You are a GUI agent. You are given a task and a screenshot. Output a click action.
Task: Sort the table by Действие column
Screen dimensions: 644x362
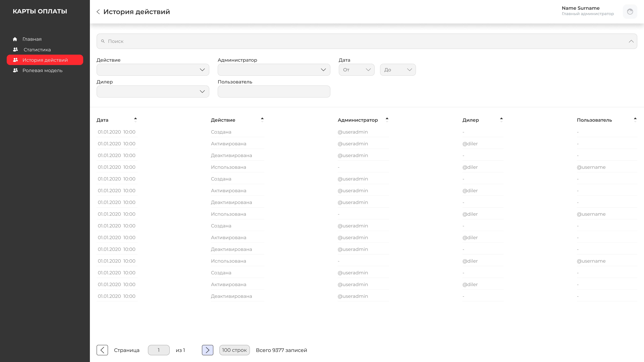click(262, 120)
